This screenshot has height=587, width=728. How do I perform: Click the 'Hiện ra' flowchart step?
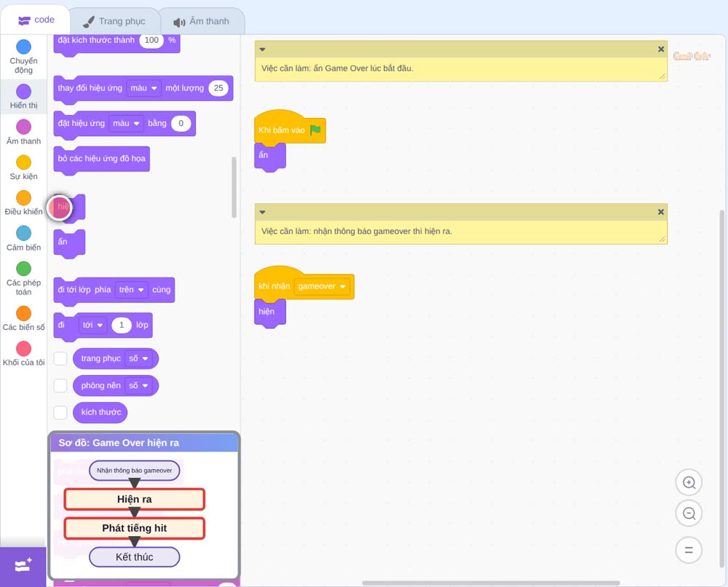pos(134,499)
